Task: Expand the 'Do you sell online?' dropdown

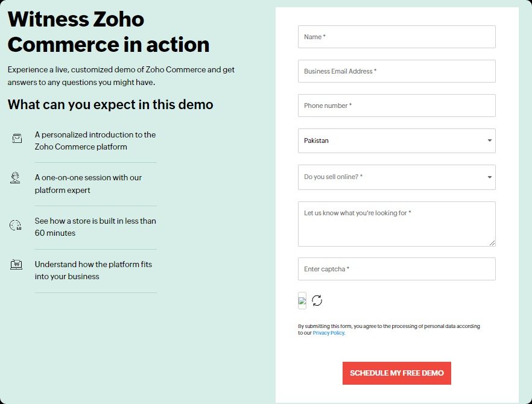Action: pos(396,177)
